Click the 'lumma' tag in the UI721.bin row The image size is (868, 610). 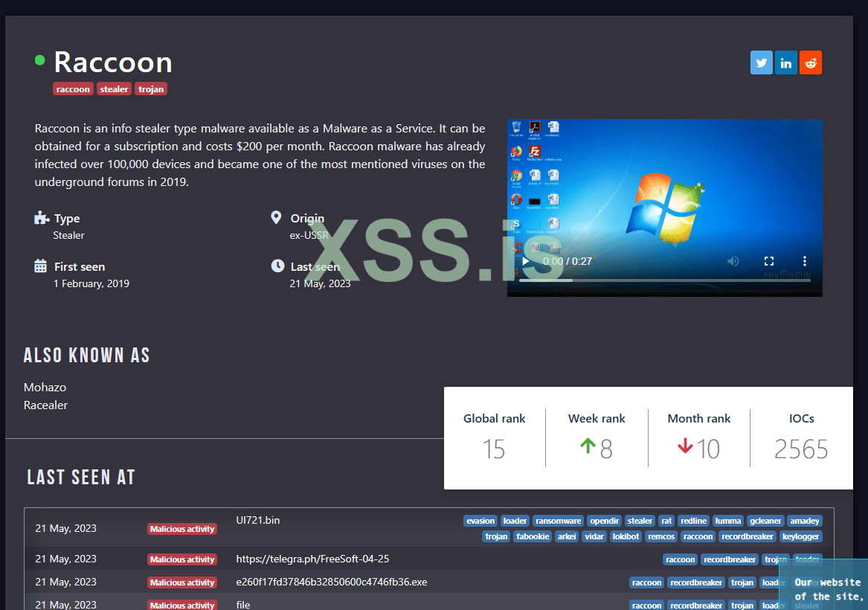pyautogui.click(x=728, y=521)
